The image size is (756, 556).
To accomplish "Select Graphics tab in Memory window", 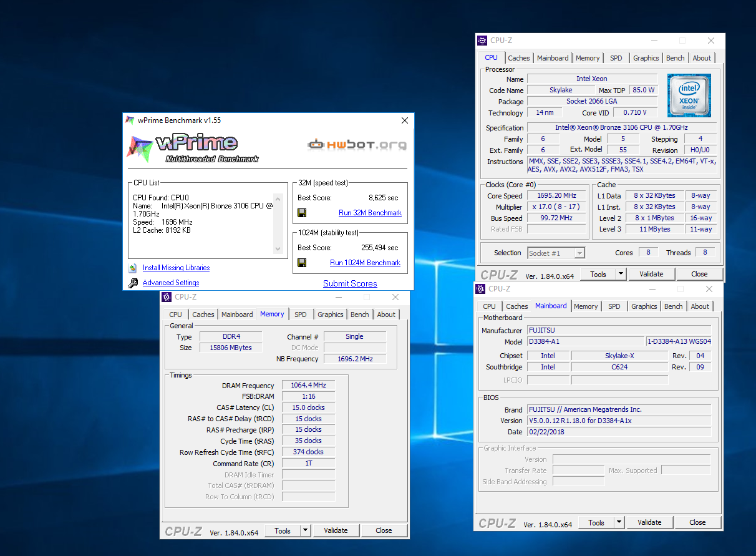I will [330, 315].
